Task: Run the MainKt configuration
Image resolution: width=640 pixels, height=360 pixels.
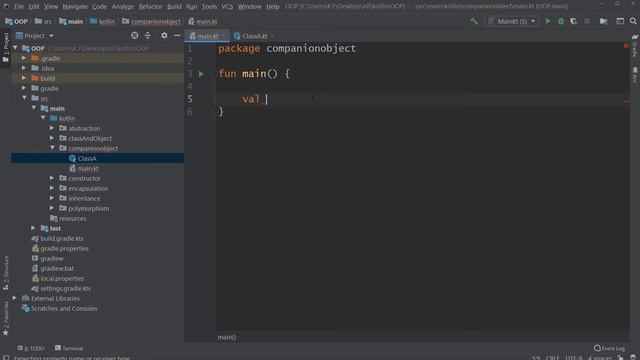Action: tap(548, 21)
